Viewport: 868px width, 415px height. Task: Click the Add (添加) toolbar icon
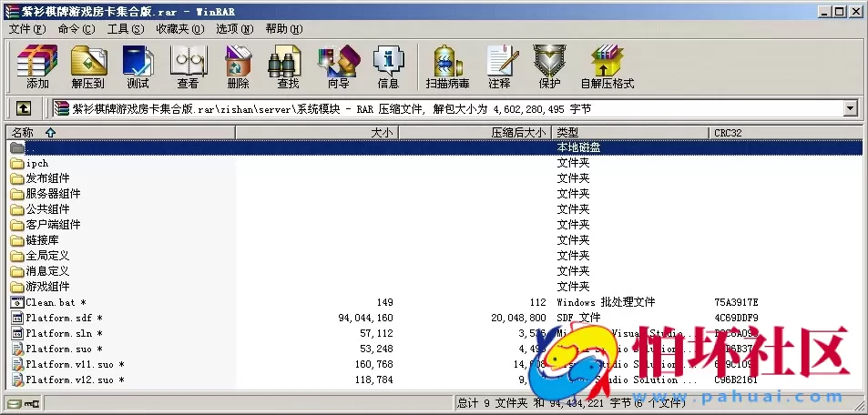coord(37,67)
